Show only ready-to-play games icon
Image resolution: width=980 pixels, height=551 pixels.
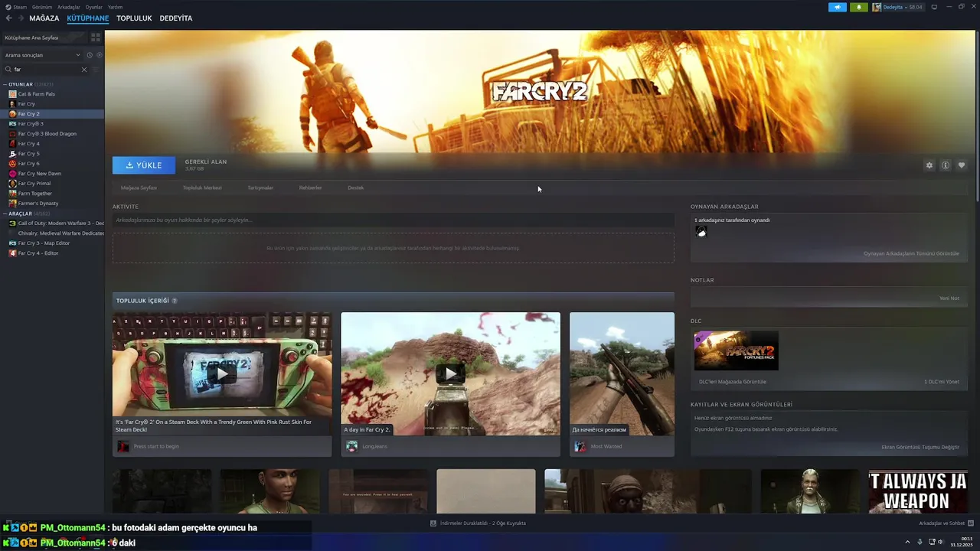coord(100,55)
